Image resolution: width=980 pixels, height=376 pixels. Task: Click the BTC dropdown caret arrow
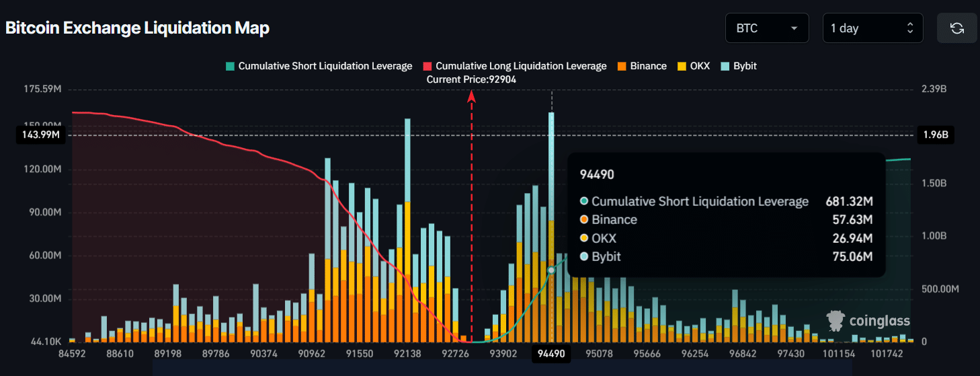click(794, 28)
